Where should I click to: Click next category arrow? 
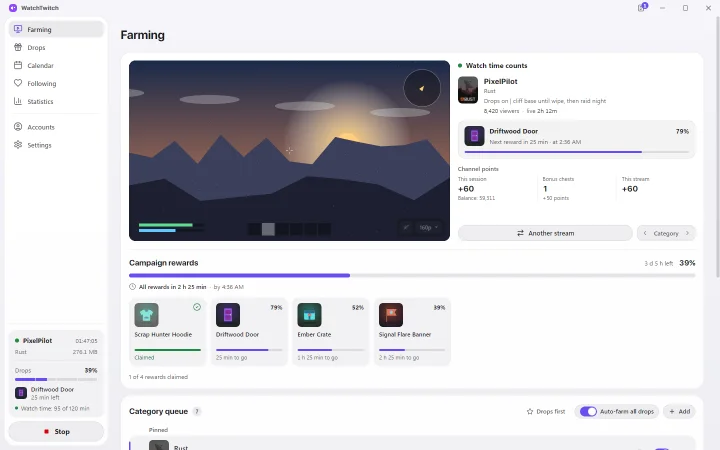(687, 233)
